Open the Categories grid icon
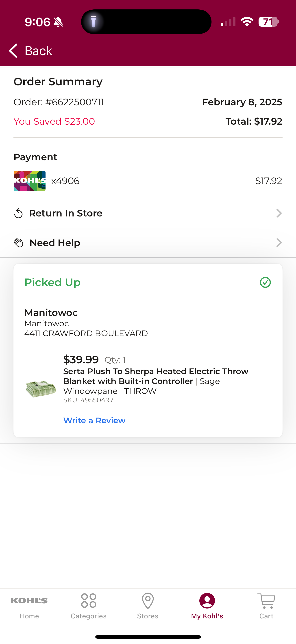Screen dimensions: 296x644 point(89,600)
